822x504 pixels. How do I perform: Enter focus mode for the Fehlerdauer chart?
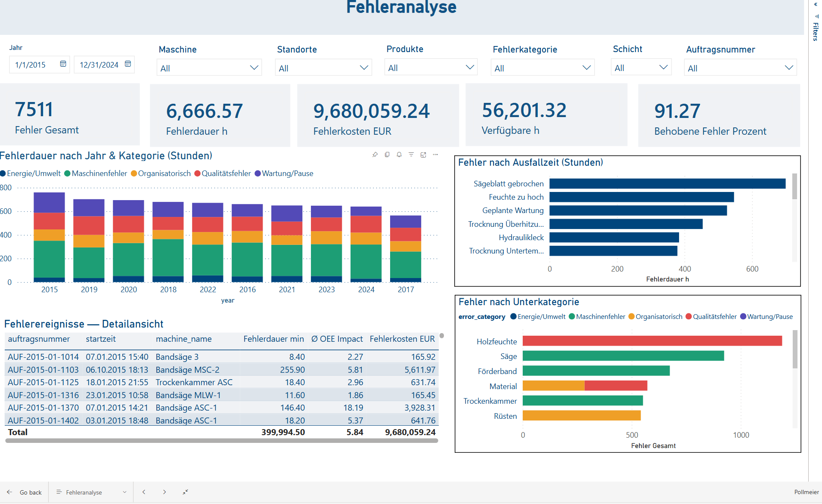[423, 155]
